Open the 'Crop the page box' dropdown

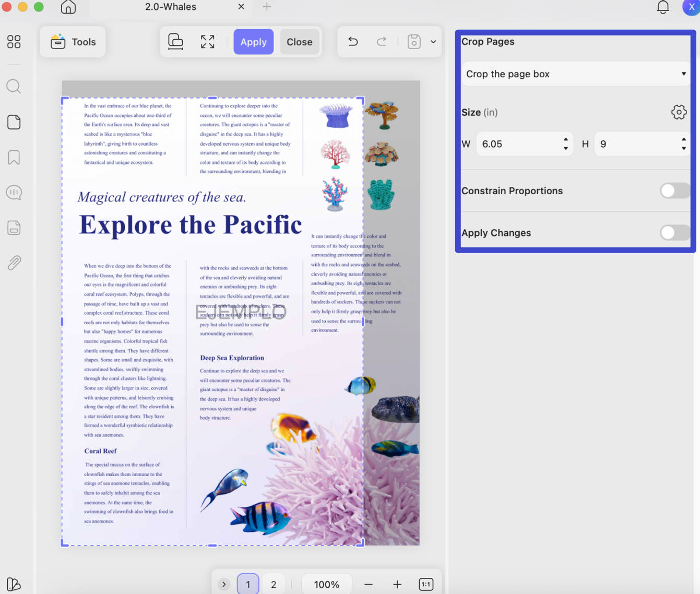[576, 74]
